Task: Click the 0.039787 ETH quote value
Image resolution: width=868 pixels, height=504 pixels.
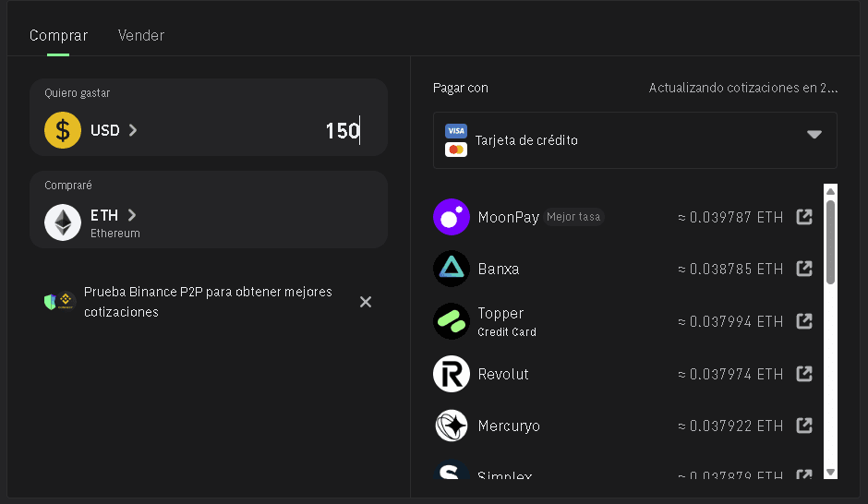Action: pyautogui.click(x=730, y=217)
